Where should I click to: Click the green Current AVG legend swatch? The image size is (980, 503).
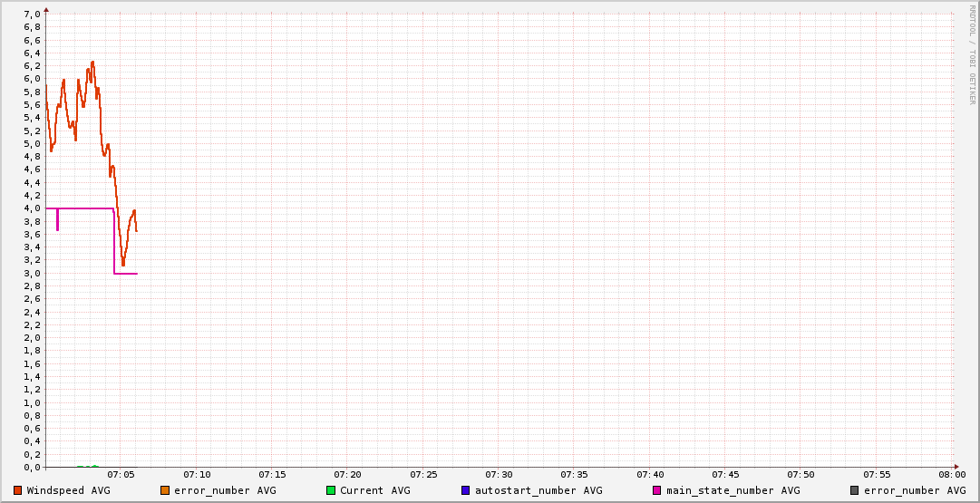[331, 490]
